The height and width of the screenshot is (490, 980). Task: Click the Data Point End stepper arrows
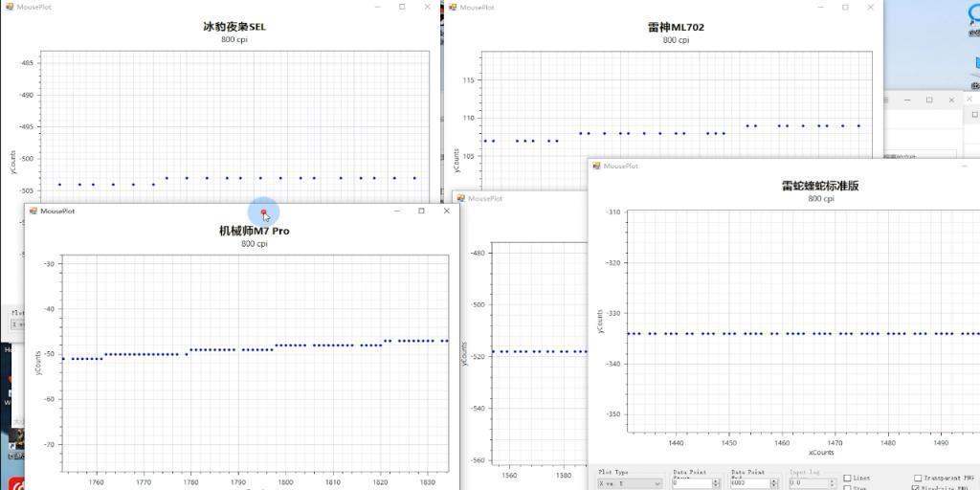[772, 484]
